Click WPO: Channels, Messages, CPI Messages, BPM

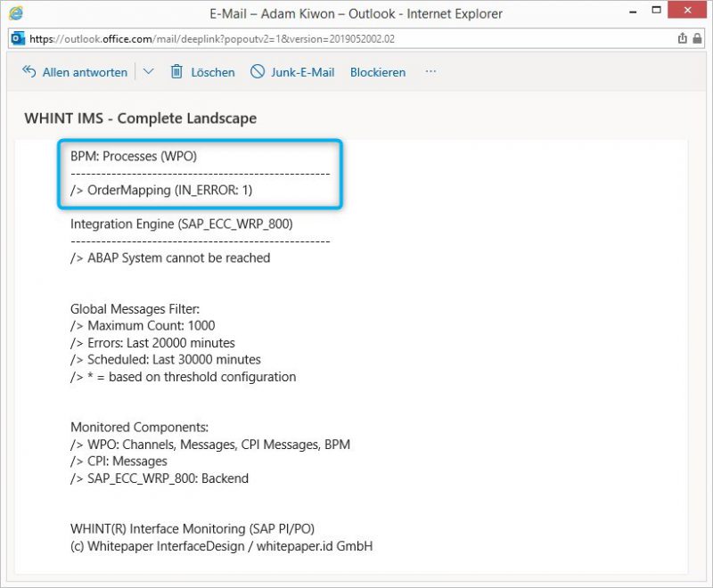click(210, 445)
